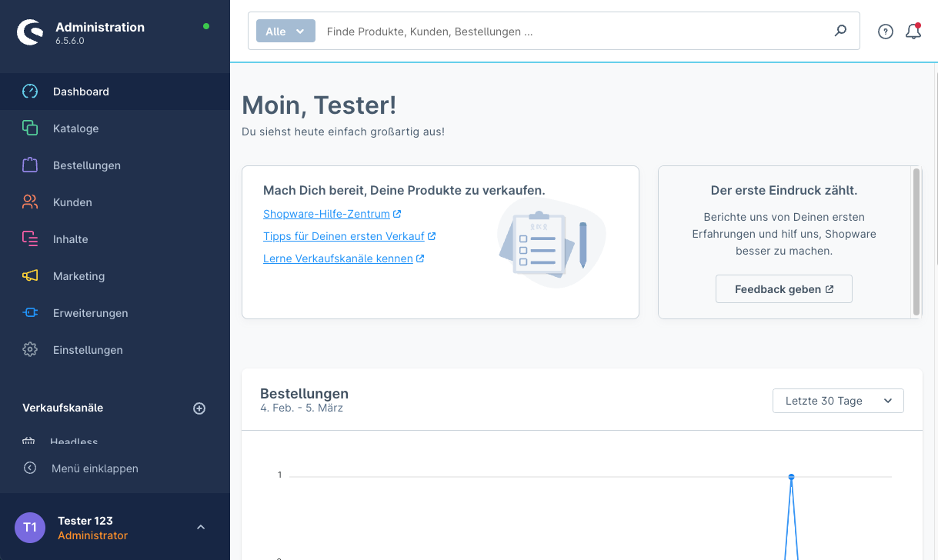Open the Alle search filter dropdown
This screenshot has height=560, width=938.
point(285,32)
